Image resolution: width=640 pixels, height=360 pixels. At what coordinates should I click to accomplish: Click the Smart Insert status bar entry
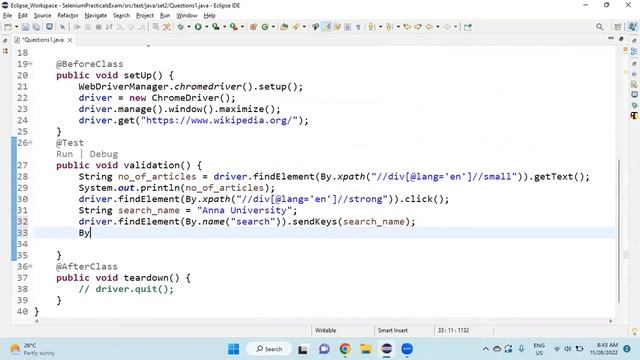[393, 330]
